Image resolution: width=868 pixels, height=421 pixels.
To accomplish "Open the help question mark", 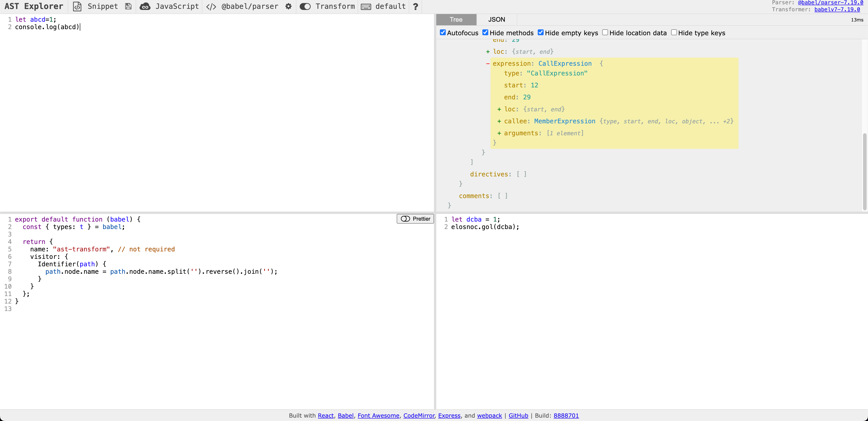I will (415, 6).
